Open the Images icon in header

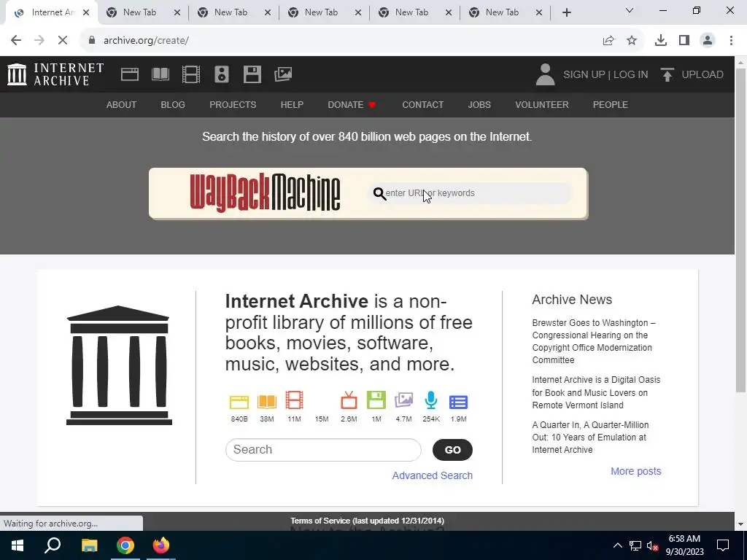283,74
